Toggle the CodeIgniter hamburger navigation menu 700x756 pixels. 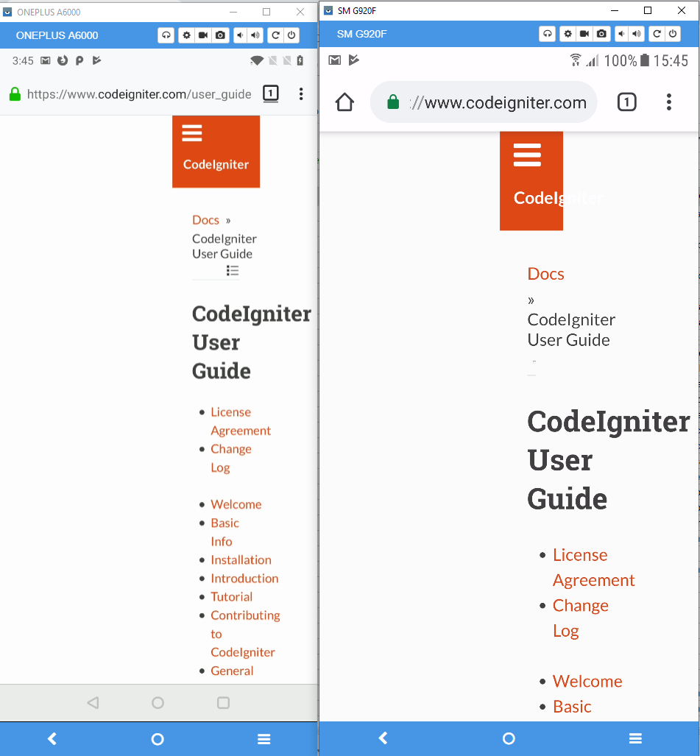pos(191,133)
